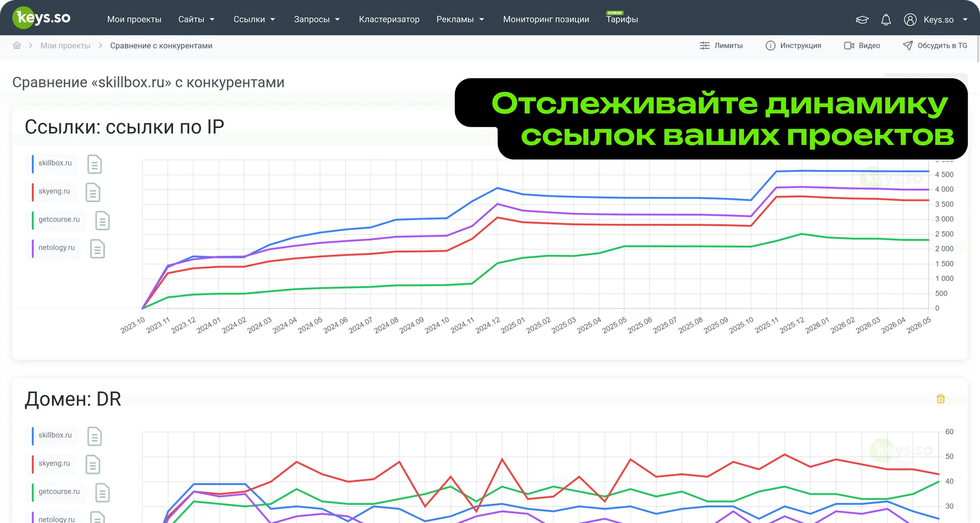Open skillbox.ru report icon in DR chart

tap(94, 436)
